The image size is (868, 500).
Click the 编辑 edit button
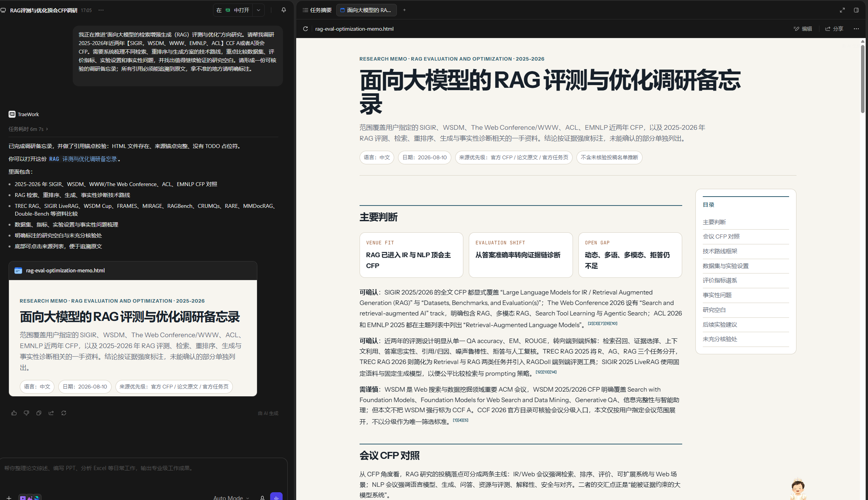pos(803,29)
